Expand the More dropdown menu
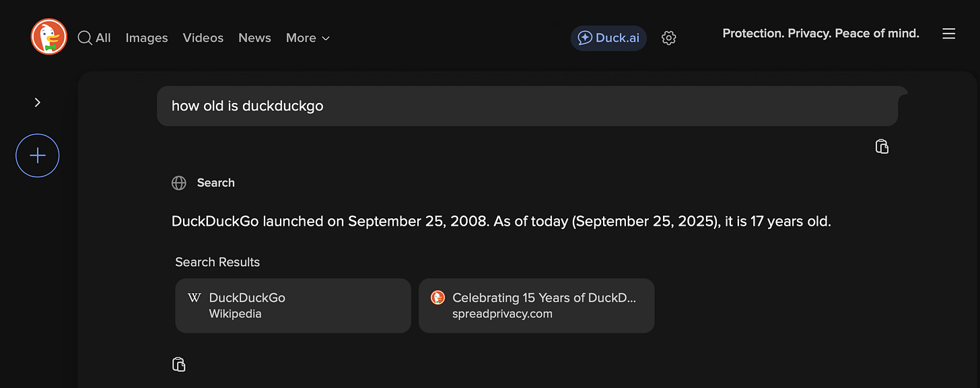This screenshot has height=388, width=980. pos(308,38)
